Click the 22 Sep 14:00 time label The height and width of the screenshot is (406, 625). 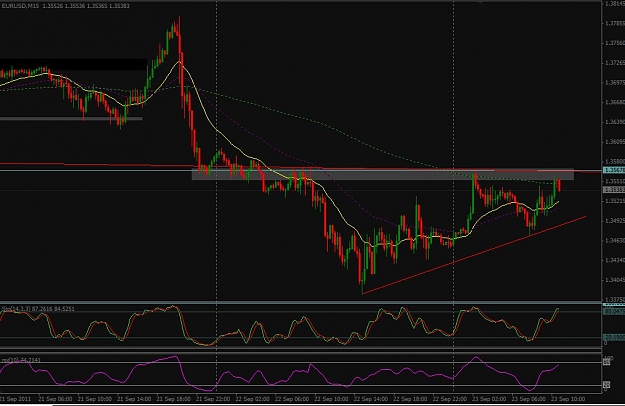[x=371, y=399]
